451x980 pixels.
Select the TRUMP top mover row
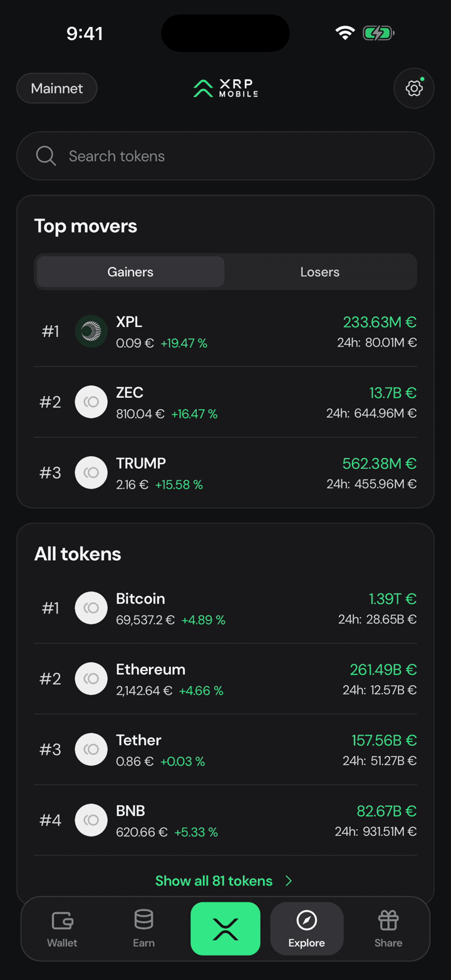coord(225,473)
